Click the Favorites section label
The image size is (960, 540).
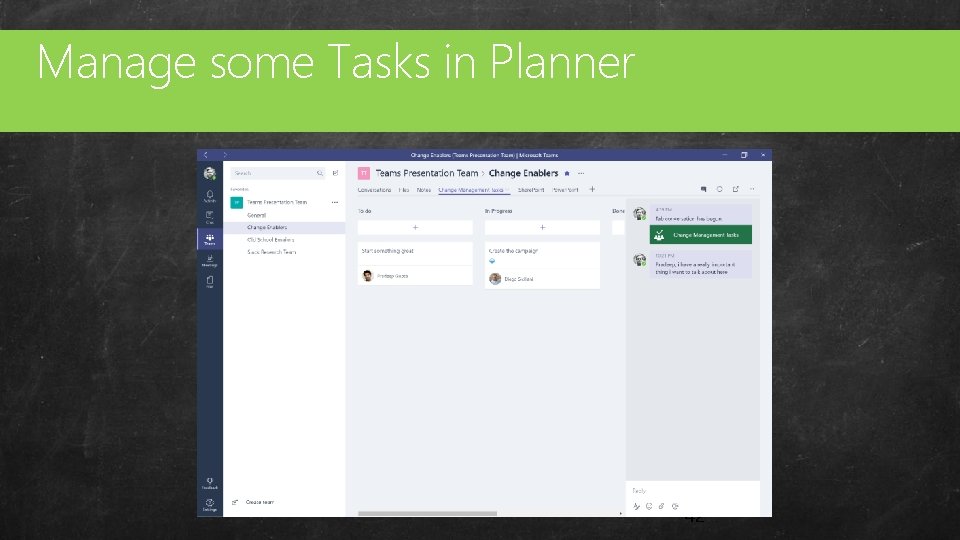pos(239,189)
